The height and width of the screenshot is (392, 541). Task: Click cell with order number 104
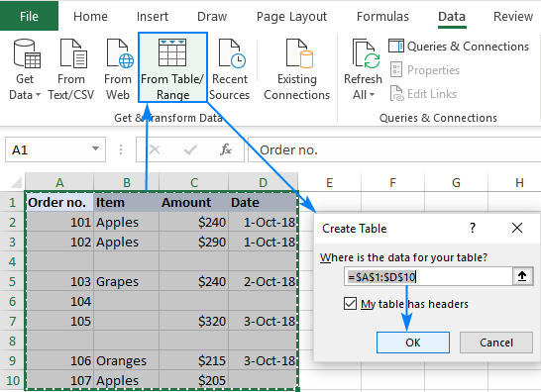[59, 301]
